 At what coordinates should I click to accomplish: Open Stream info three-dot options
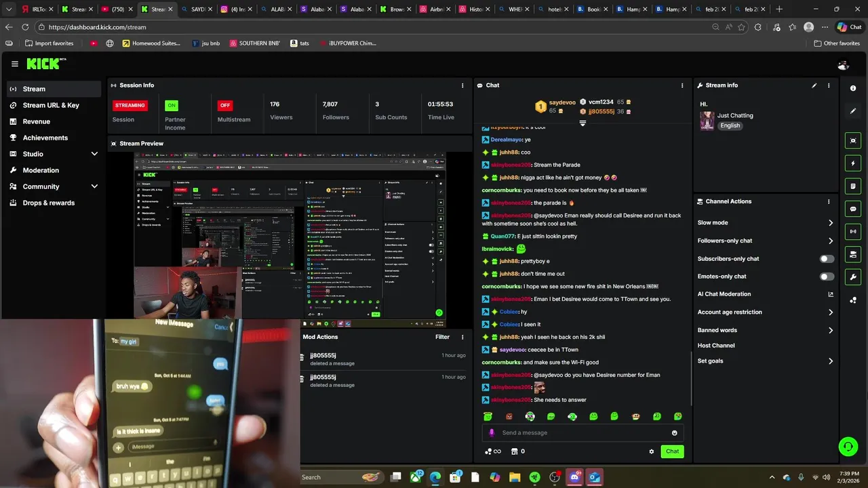pyautogui.click(x=829, y=85)
